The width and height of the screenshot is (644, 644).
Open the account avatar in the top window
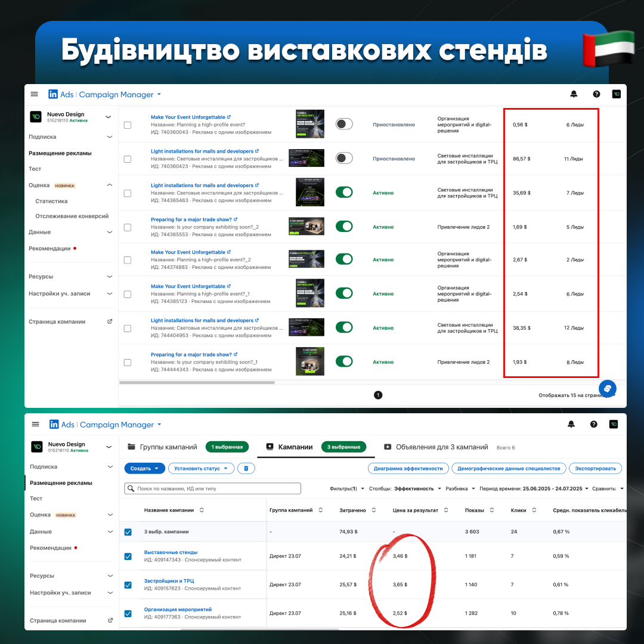(617, 94)
